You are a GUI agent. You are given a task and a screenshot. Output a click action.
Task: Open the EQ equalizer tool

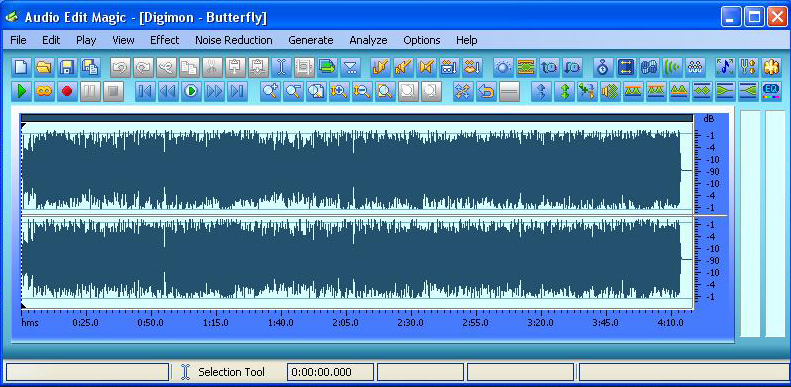(x=771, y=91)
